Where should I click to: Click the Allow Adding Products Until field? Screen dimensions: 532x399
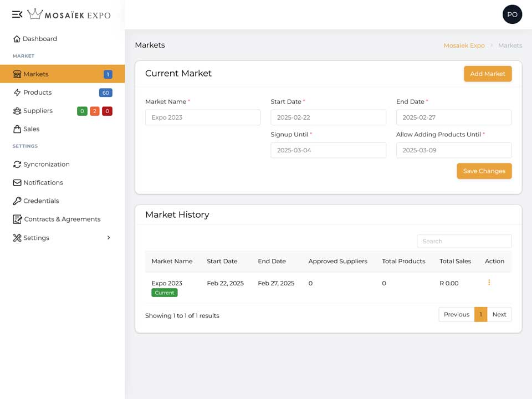[454, 150]
